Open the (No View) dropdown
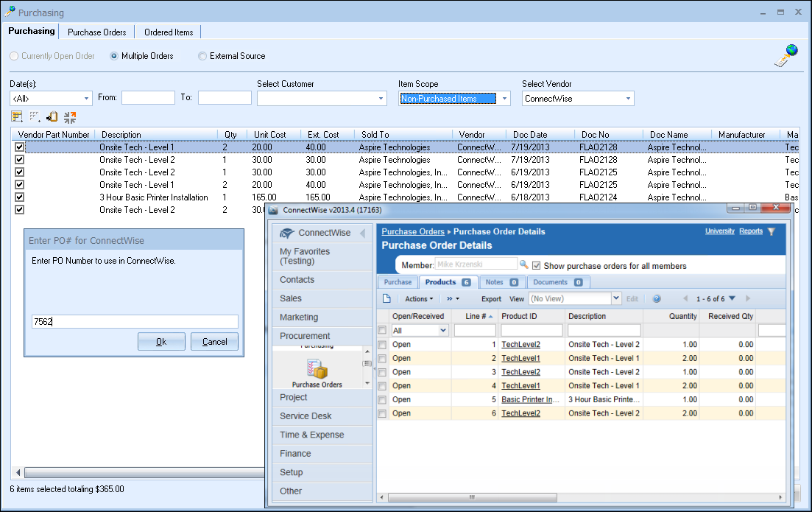Screen dimensions: 812x512 (x=616, y=298)
